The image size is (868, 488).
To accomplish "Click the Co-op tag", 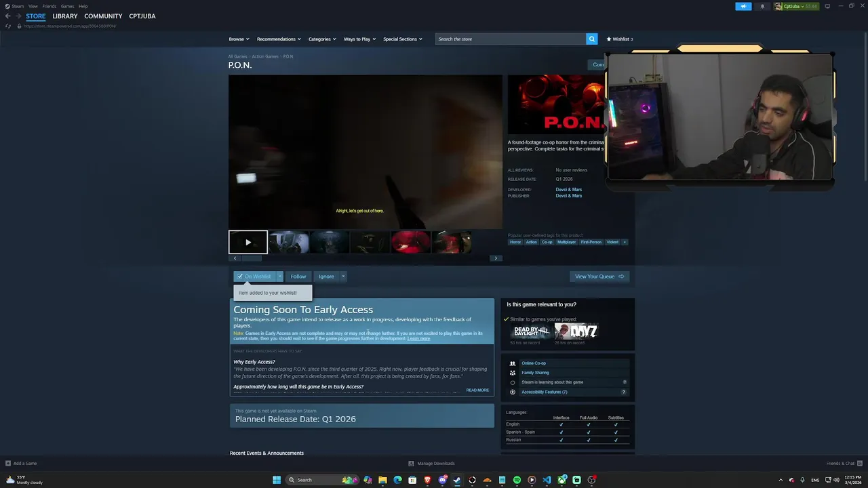I will [x=547, y=242].
